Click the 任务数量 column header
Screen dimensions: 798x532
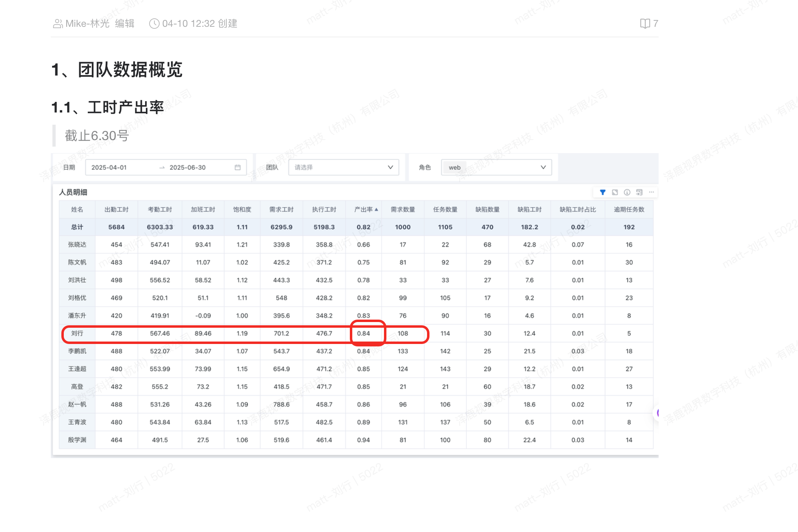pyautogui.click(x=445, y=210)
